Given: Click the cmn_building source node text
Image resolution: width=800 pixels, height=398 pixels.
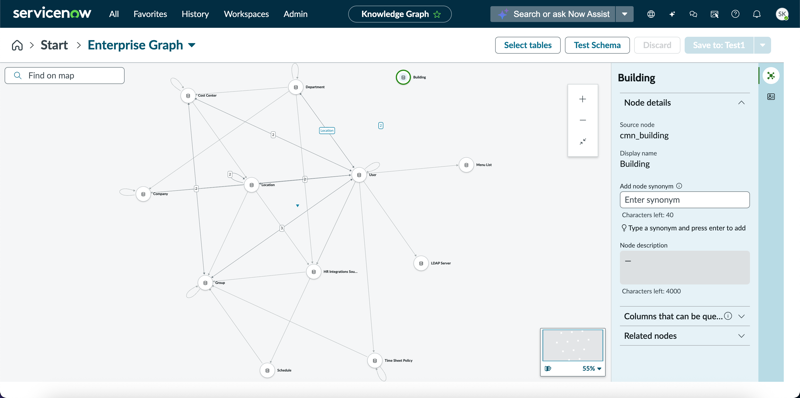Looking at the screenshot, I should point(644,136).
